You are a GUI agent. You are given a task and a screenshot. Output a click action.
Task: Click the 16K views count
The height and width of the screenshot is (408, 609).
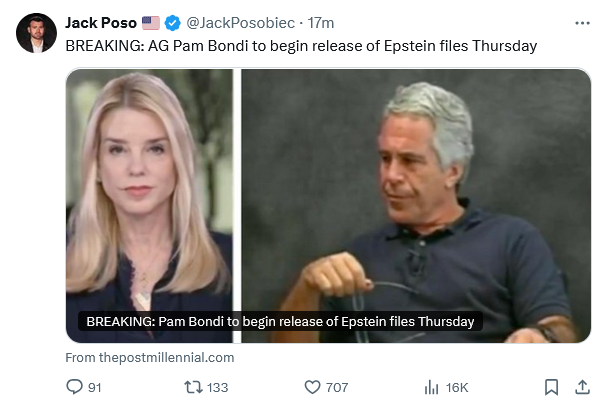(459, 387)
